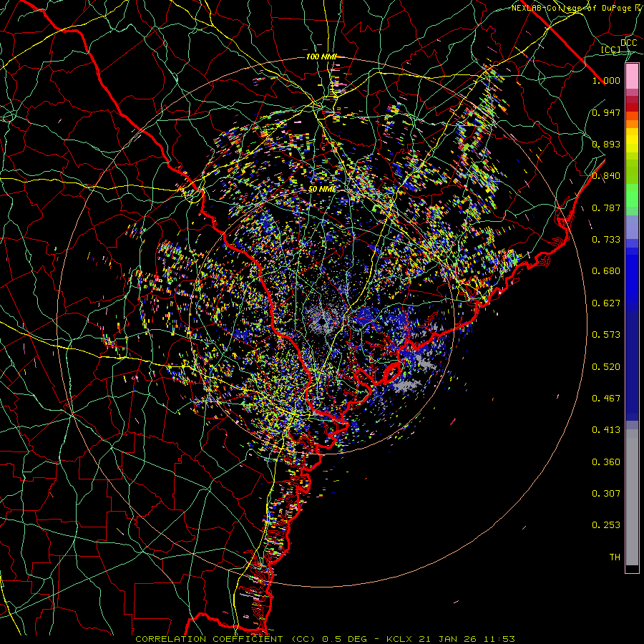
Task: Click the 50 NMI range ring label
Action: tap(321, 189)
